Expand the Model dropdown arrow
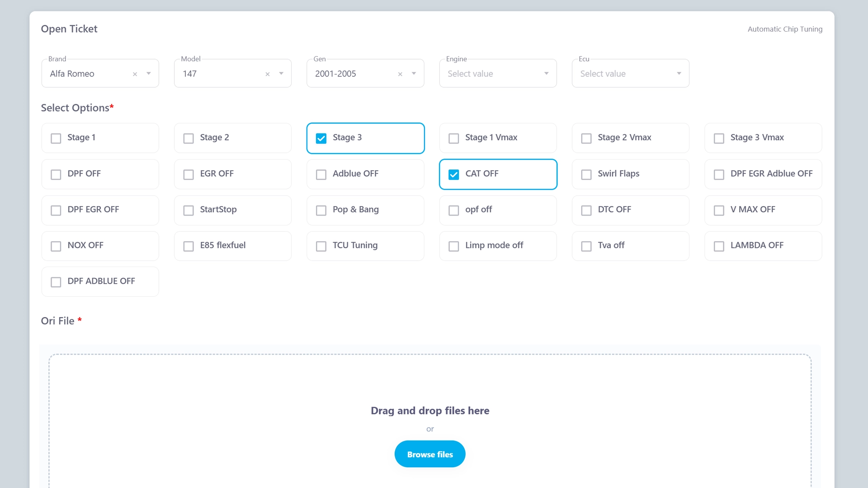The width and height of the screenshot is (868, 488). [281, 74]
